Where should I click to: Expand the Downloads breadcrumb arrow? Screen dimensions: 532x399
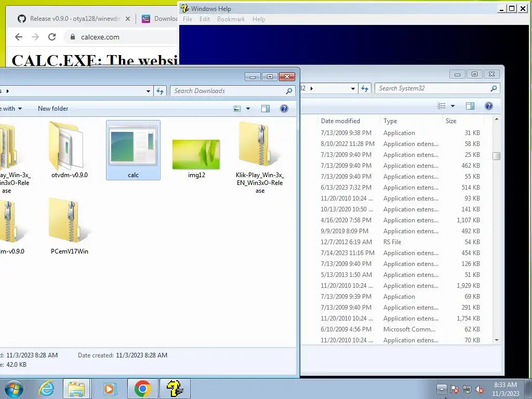coord(7,91)
